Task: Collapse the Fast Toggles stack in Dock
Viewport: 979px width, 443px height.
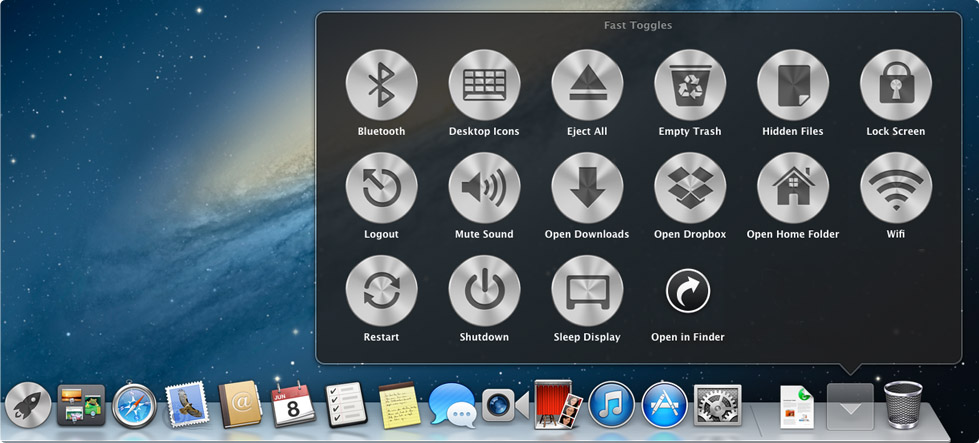Action: 850,407
